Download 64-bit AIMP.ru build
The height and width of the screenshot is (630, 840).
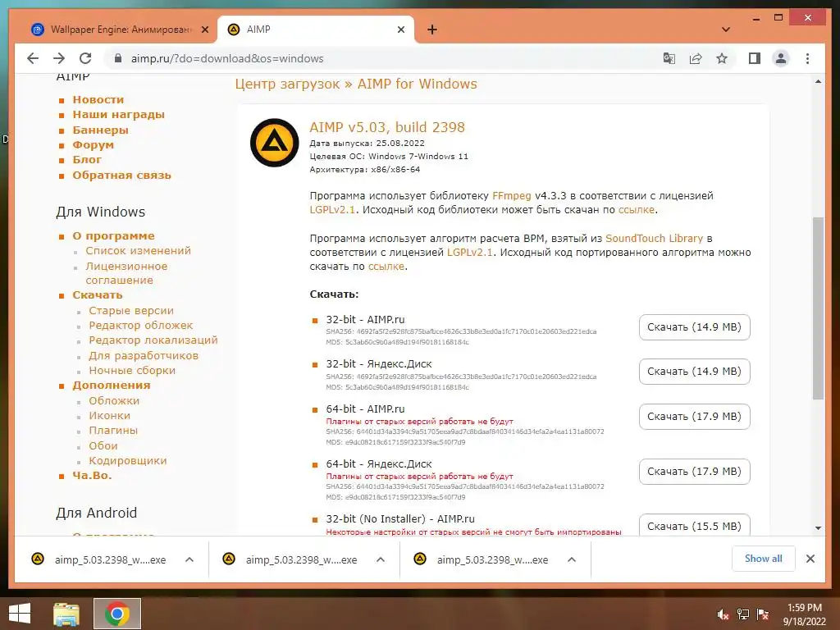[x=694, y=417]
